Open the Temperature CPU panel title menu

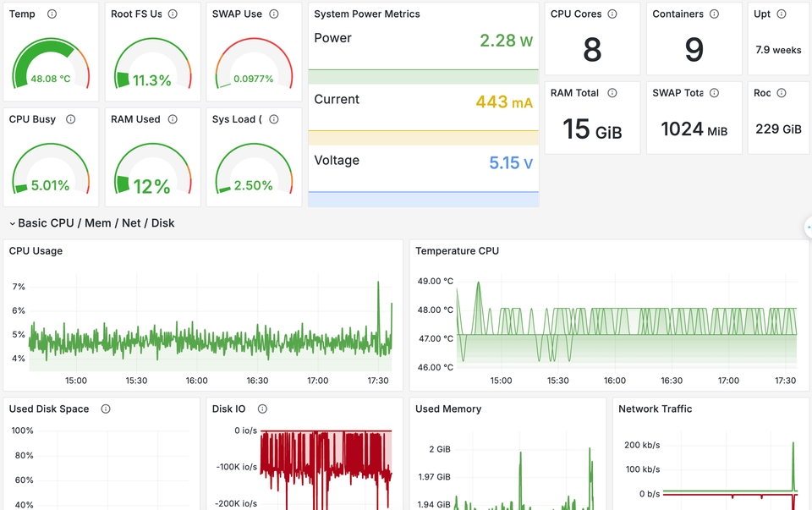(x=457, y=251)
